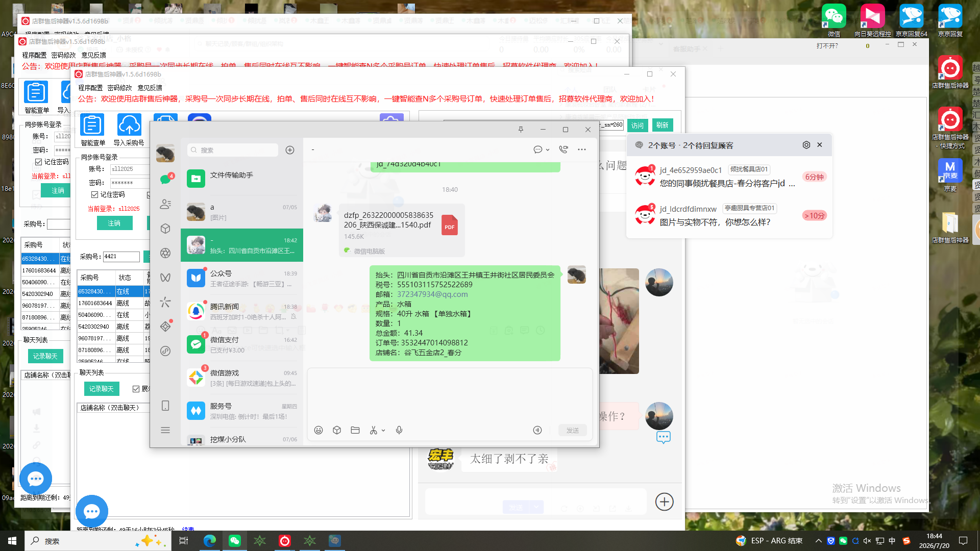Open the 腾讯新闻 conversation
Image resolution: width=980 pixels, height=551 pixels.
click(242, 311)
